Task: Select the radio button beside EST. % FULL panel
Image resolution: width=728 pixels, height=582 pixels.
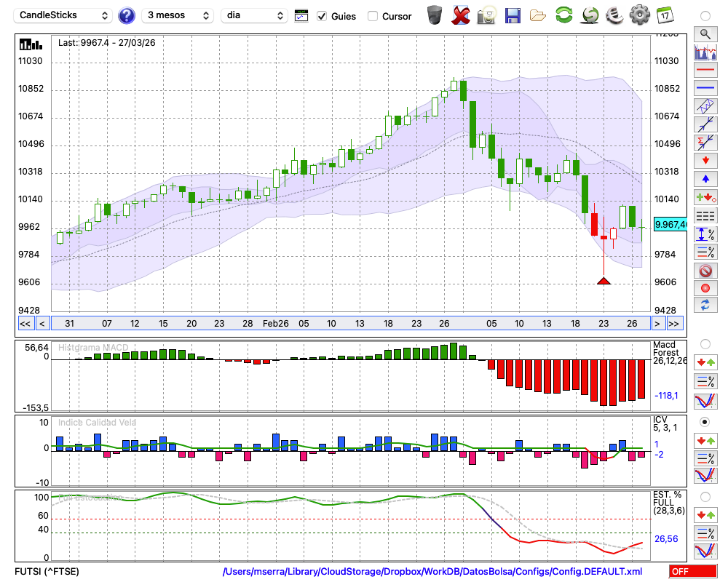Action: tap(705, 497)
